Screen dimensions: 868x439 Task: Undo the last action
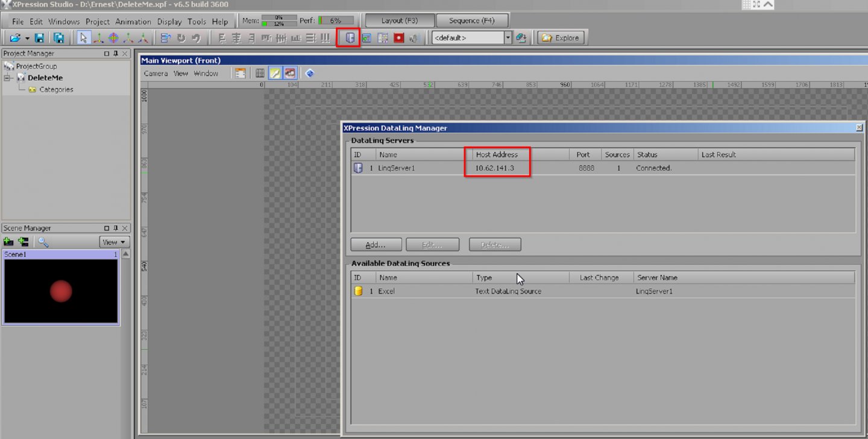pos(181,38)
